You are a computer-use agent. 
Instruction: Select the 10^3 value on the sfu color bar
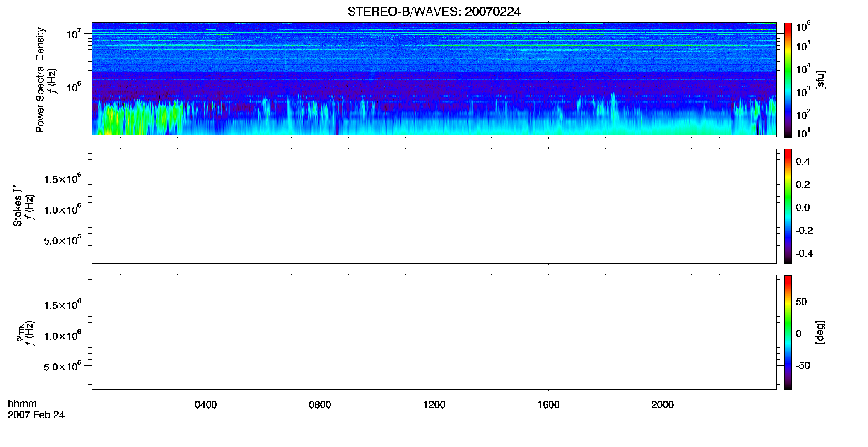click(x=803, y=92)
